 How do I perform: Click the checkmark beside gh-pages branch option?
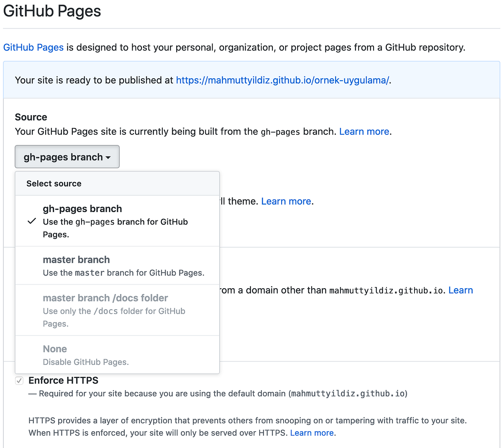pyautogui.click(x=32, y=221)
